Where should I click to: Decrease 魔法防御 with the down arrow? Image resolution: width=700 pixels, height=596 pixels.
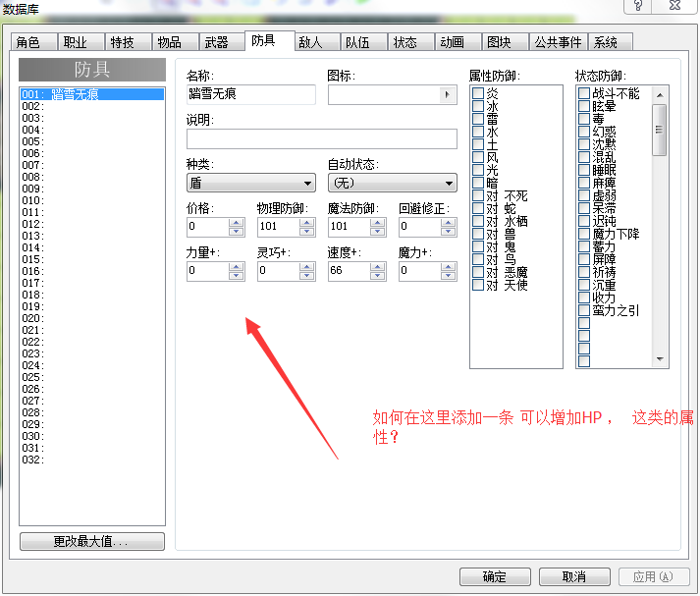click(x=378, y=231)
